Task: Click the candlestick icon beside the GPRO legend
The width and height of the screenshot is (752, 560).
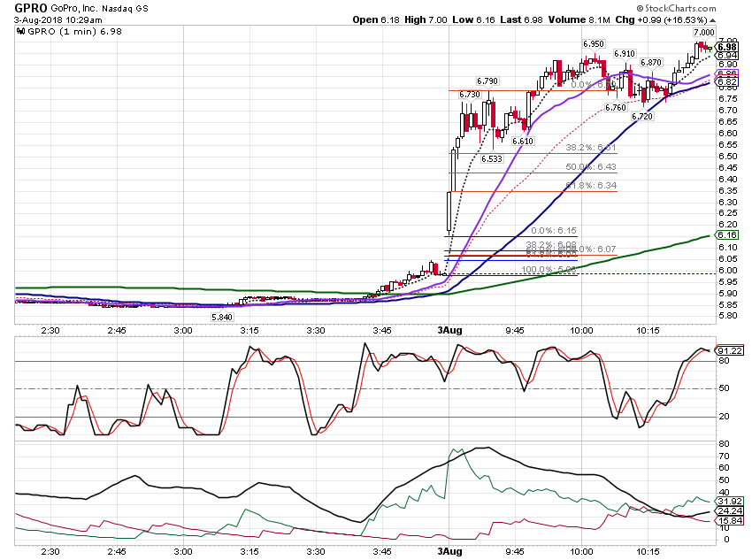Action: click(x=20, y=32)
